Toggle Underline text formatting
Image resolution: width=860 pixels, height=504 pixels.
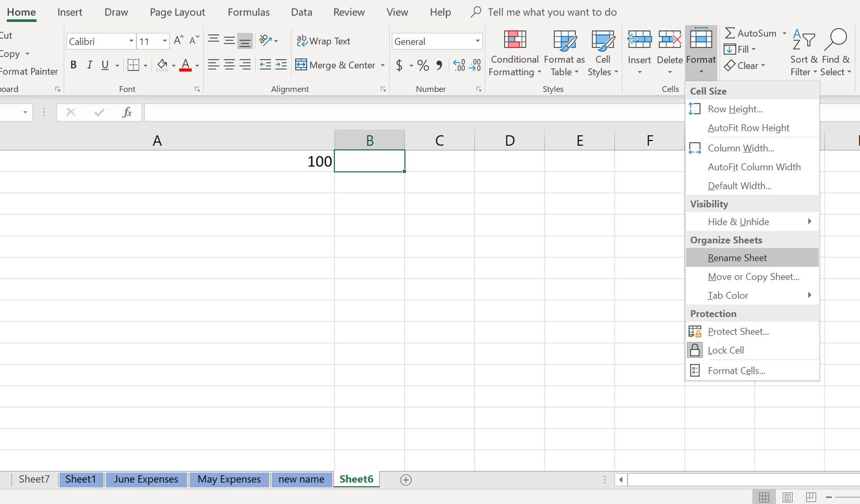105,65
